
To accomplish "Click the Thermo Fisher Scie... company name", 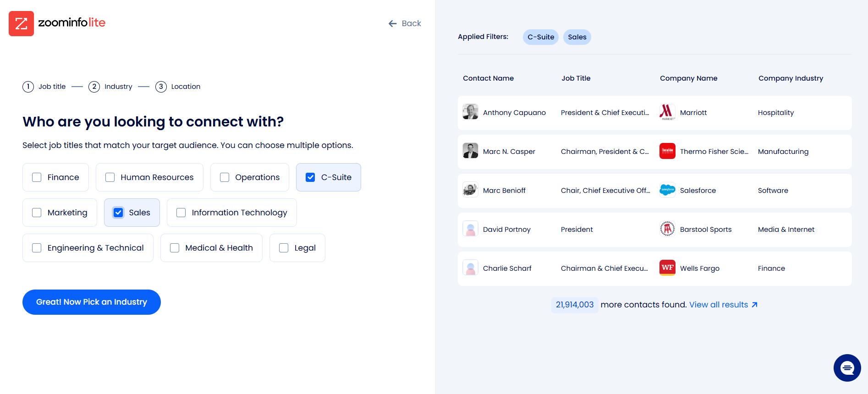I will 714,152.
